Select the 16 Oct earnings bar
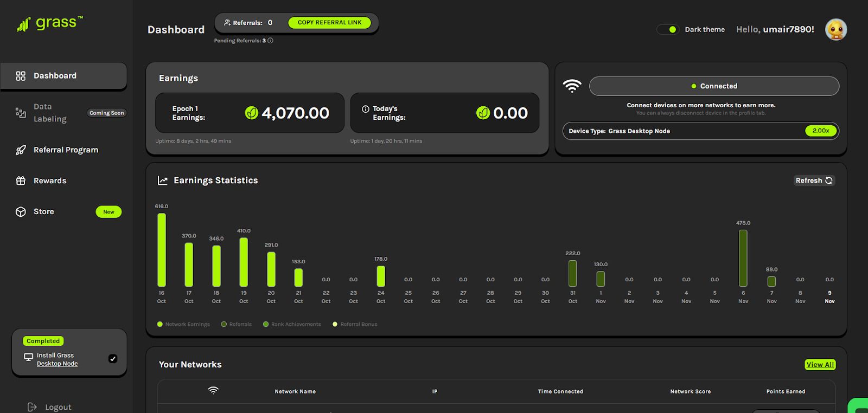This screenshot has width=868, height=413. point(162,250)
